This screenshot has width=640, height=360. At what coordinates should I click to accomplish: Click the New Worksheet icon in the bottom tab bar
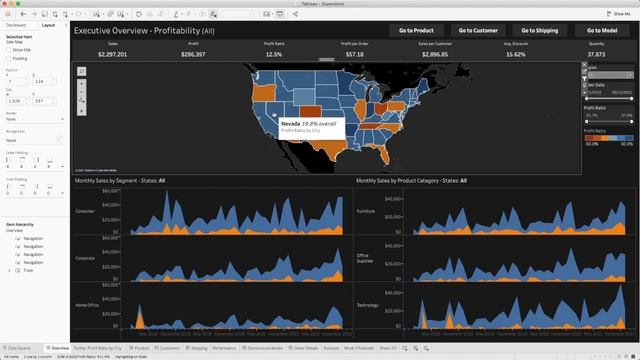click(x=405, y=348)
